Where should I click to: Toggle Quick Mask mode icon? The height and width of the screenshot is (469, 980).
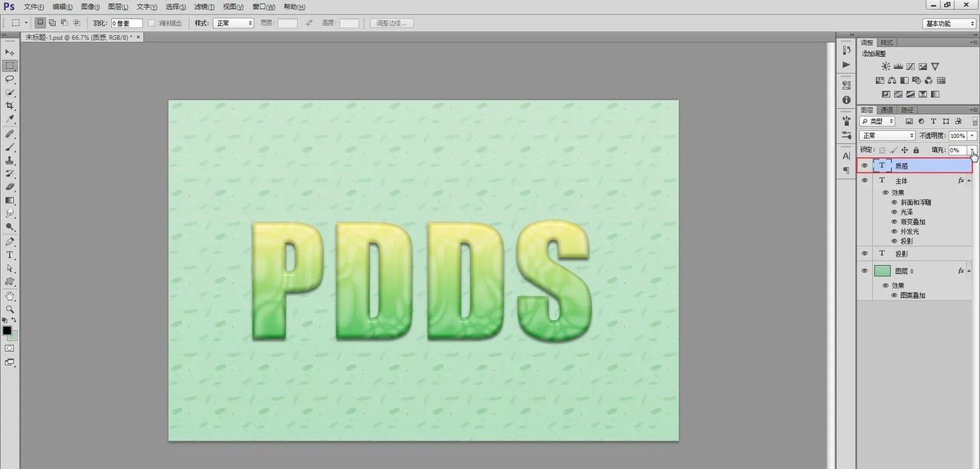click(x=10, y=348)
